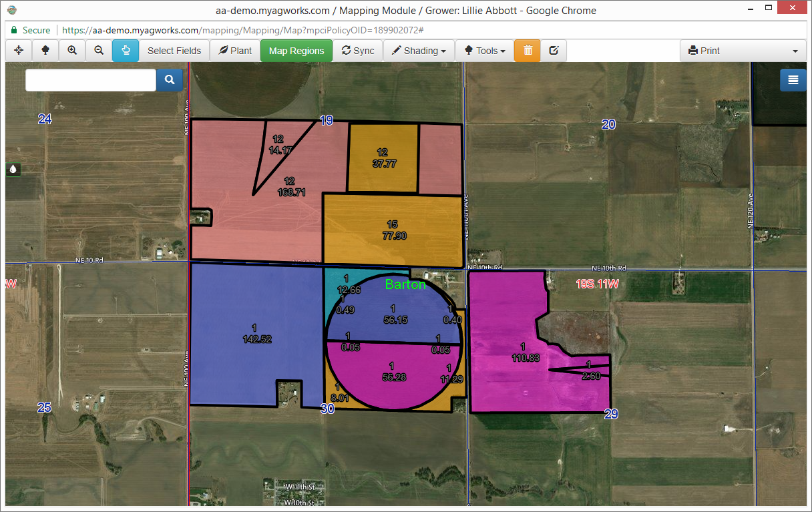Open the Tools dropdown
Screen dimensions: 812x512
(483, 50)
